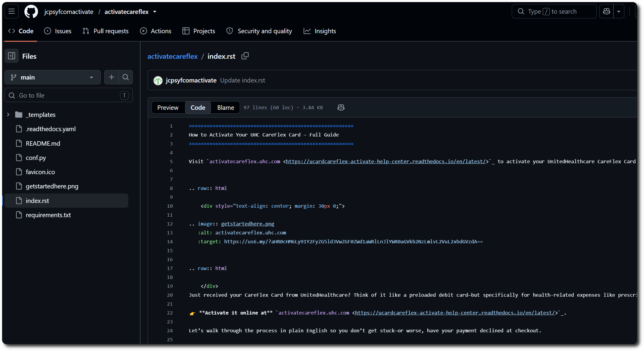Open the jcpsyfcomactivate owner link
This screenshot has width=644, height=351.
pos(69,12)
